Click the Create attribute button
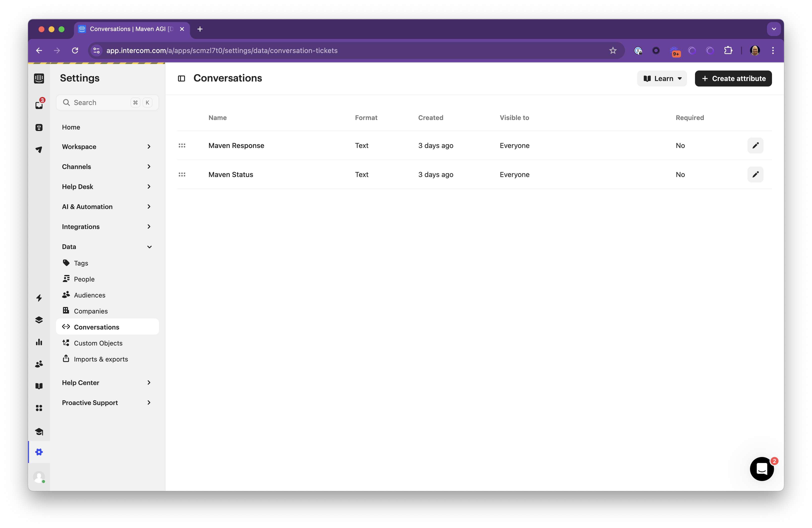The image size is (812, 528). (733, 78)
